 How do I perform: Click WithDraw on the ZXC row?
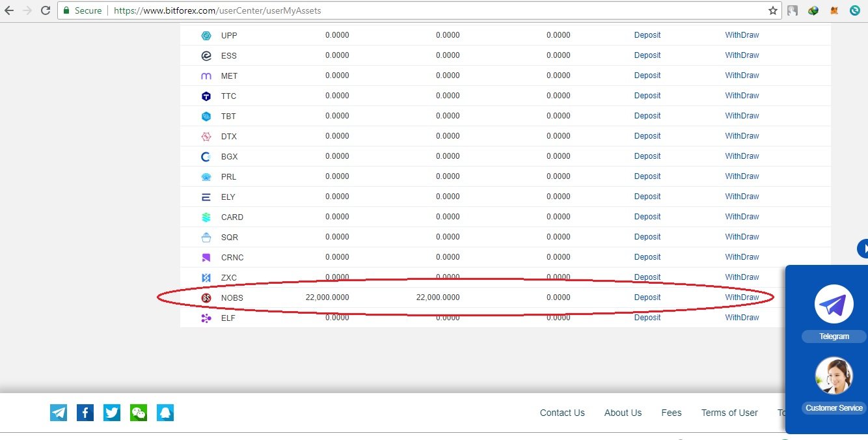742,277
